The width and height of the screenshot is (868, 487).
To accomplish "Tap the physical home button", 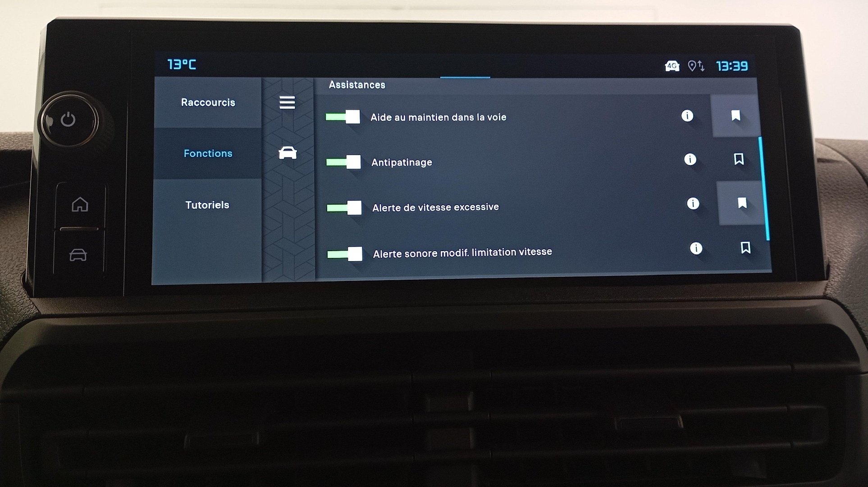I will [80, 204].
